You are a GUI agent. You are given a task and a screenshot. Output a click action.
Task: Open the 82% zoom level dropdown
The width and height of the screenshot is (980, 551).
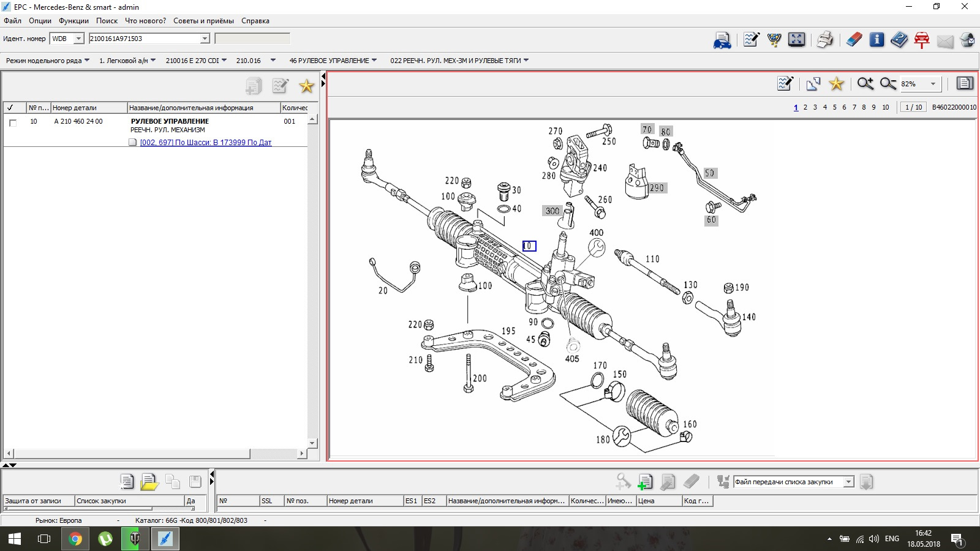933,84
